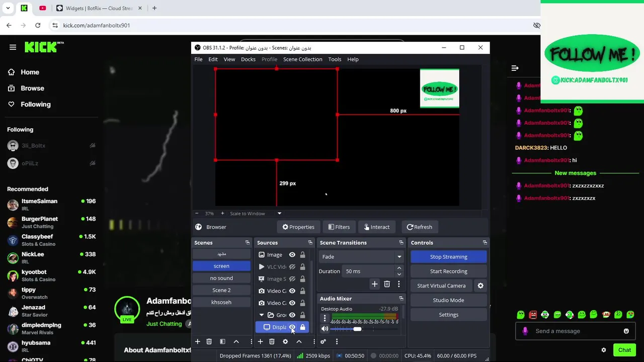The width and height of the screenshot is (644, 362).
Task: Open OBS View menu
Action: point(229,59)
